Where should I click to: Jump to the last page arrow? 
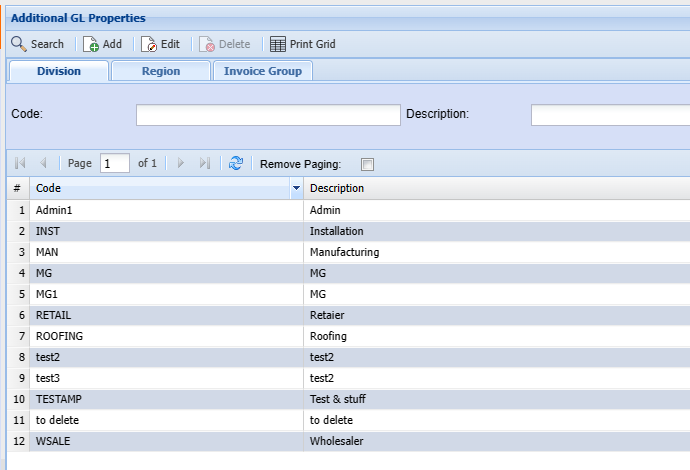tap(205, 163)
